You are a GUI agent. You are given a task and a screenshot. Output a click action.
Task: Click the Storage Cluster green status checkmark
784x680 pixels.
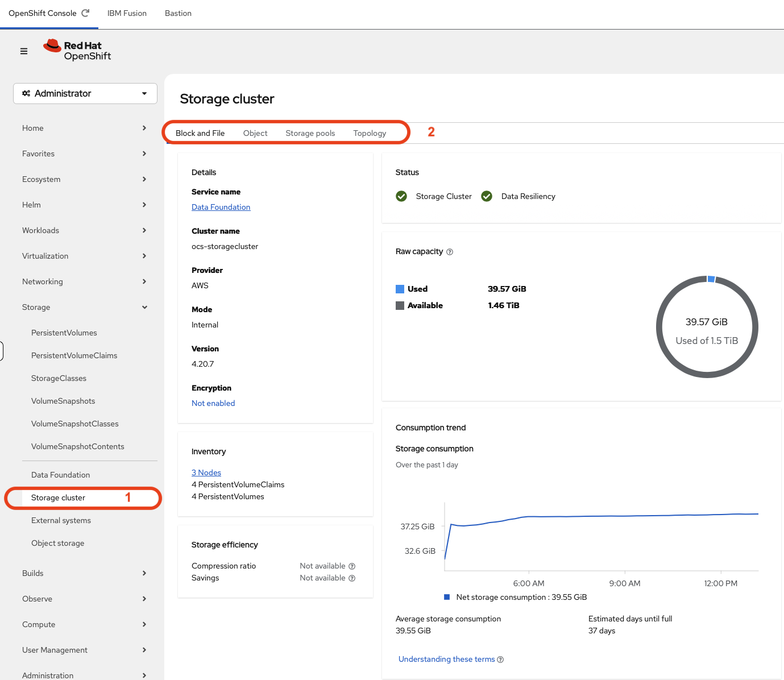tap(401, 196)
